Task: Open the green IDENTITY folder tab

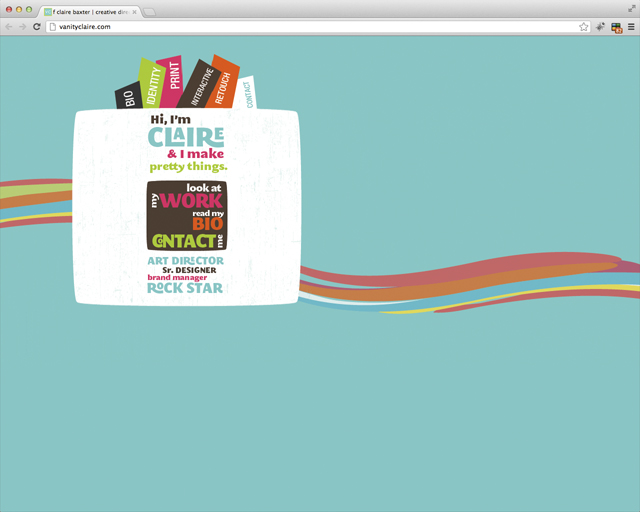Action: point(151,84)
